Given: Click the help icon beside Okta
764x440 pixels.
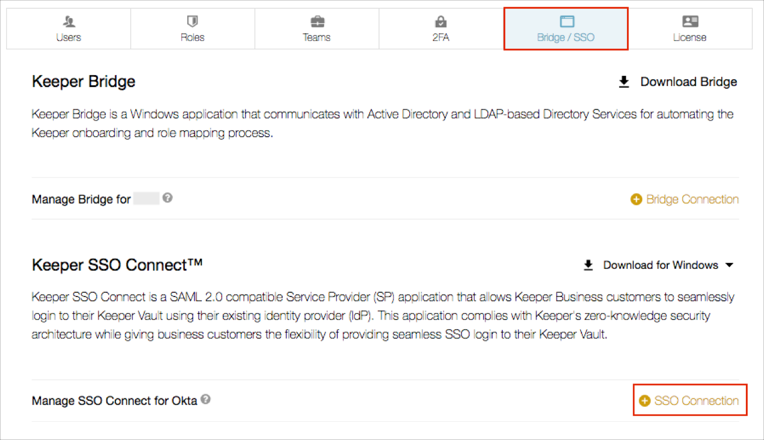Looking at the screenshot, I should click(x=205, y=400).
